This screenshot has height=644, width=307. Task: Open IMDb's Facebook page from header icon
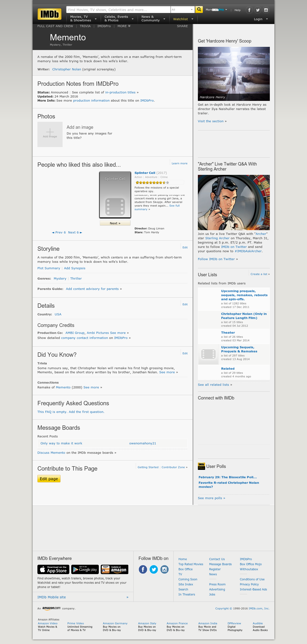[249, 10]
